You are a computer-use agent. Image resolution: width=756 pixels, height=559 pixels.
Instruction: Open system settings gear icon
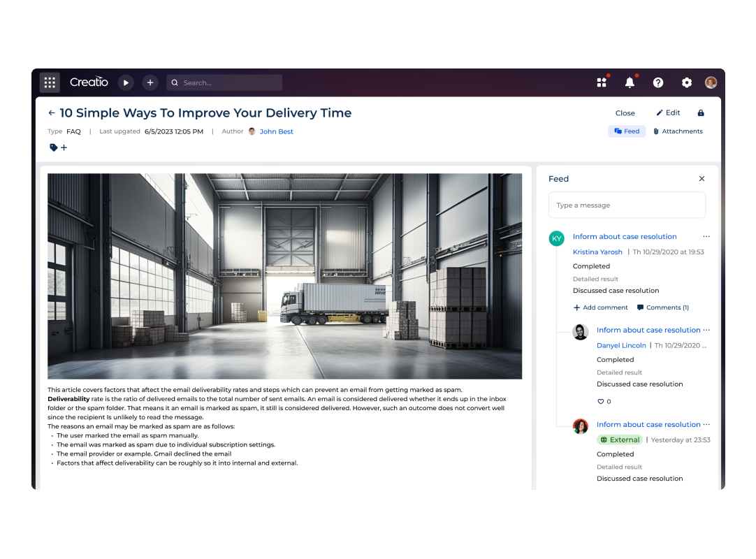point(687,82)
